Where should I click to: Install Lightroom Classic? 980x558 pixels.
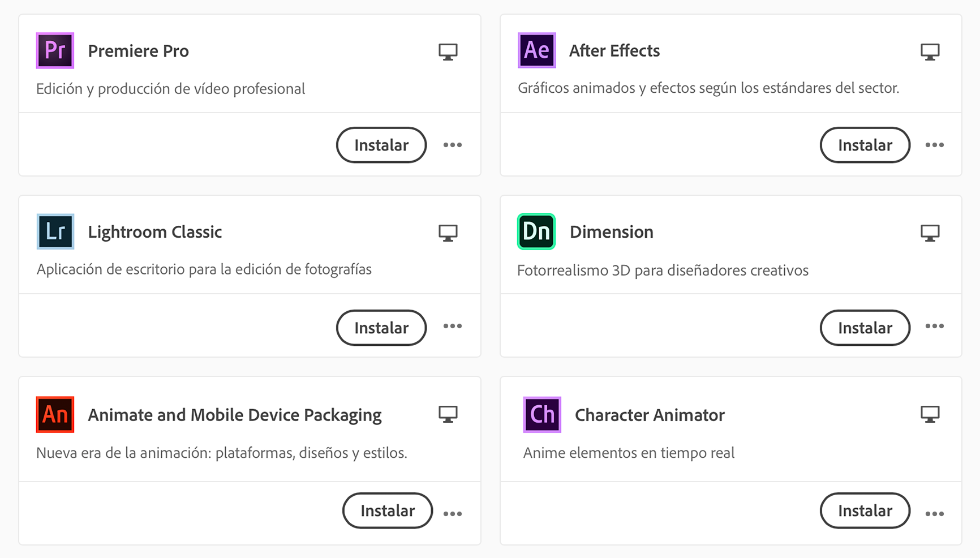point(381,328)
